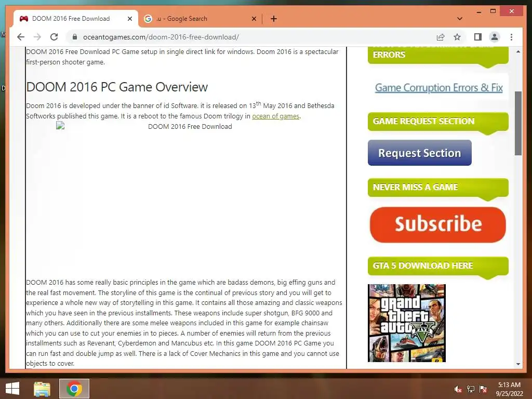The width and height of the screenshot is (532, 399).
Task: View site security lock icon
Action: [75, 37]
